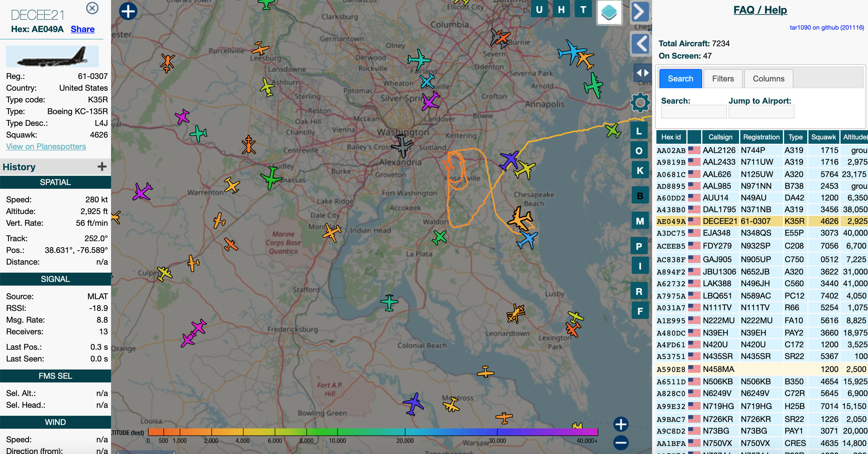Screen dimensions: 868x454
Task: Click the purple segment of altitude legend
Action: 548,432
